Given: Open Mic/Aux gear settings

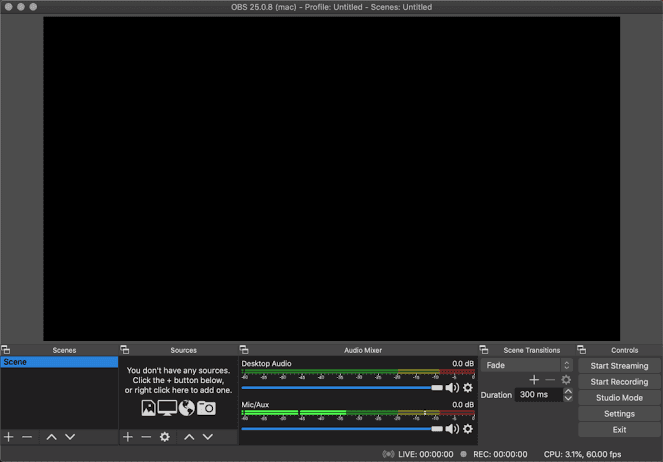Looking at the screenshot, I should (468, 429).
